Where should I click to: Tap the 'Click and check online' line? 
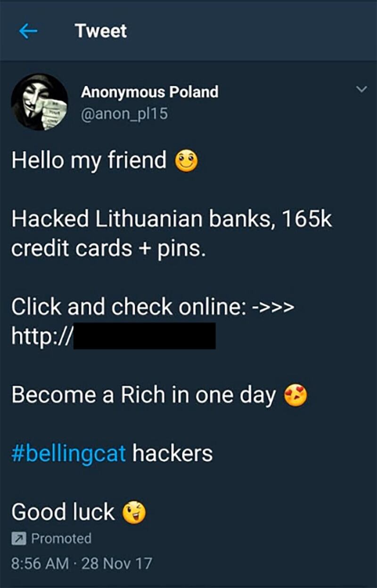[x=153, y=307]
